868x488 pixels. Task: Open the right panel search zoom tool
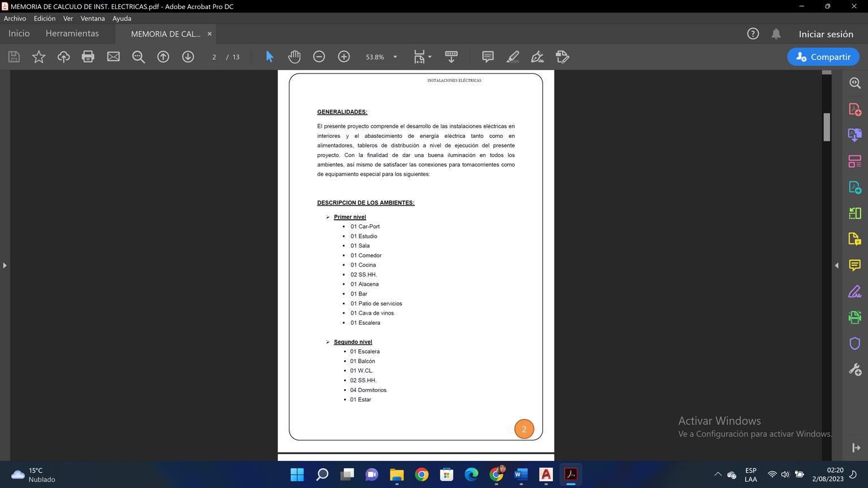point(855,83)
